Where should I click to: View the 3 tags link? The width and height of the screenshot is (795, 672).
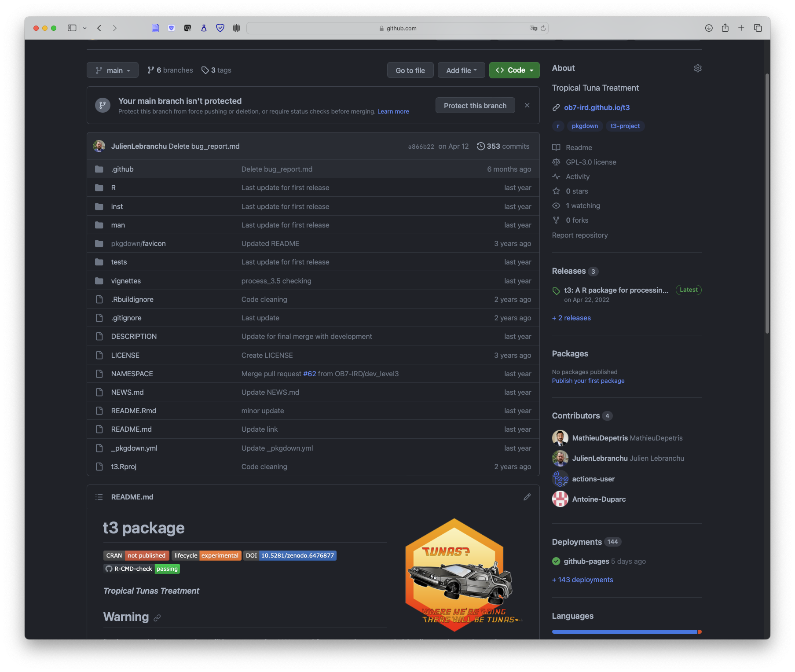[x=216, y=70]
